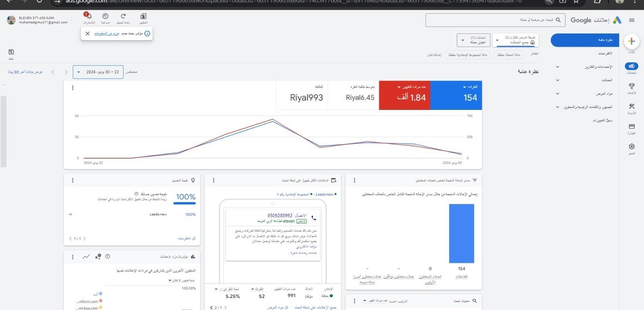This screenshot has height=310, width=644.
Task: Click the 100% optimization score progress bar
Action: (x=186, y=203)
